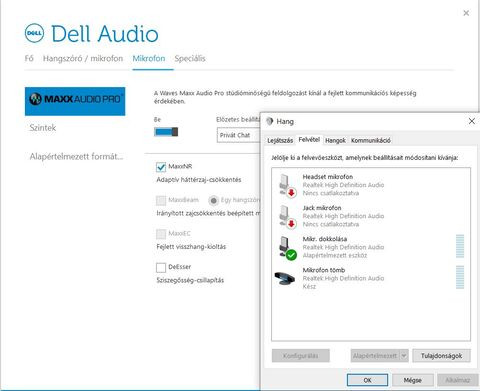Switch to the Lejátszás tab
480x391 pixels.
pyautogui.click(x=280, y=140)
